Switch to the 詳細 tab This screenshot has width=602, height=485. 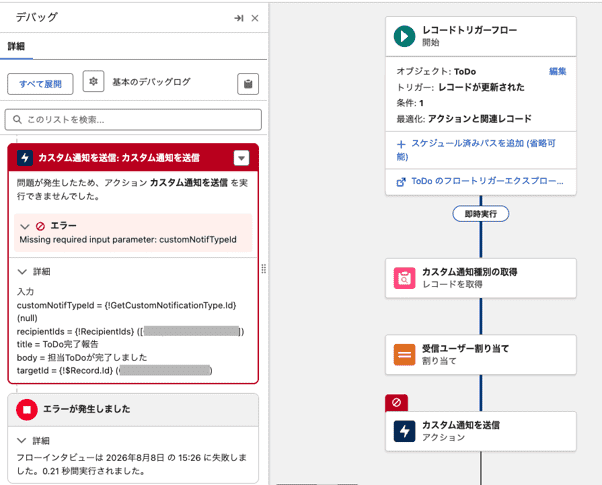tap(16, 46)
